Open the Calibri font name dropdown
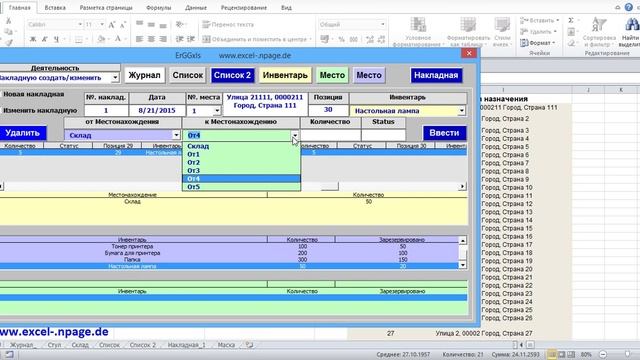The image size is (640, 360). (80, 24)
